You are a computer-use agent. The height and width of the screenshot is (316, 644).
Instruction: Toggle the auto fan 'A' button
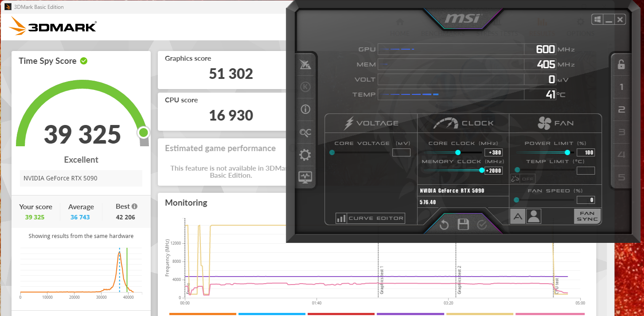518,216
